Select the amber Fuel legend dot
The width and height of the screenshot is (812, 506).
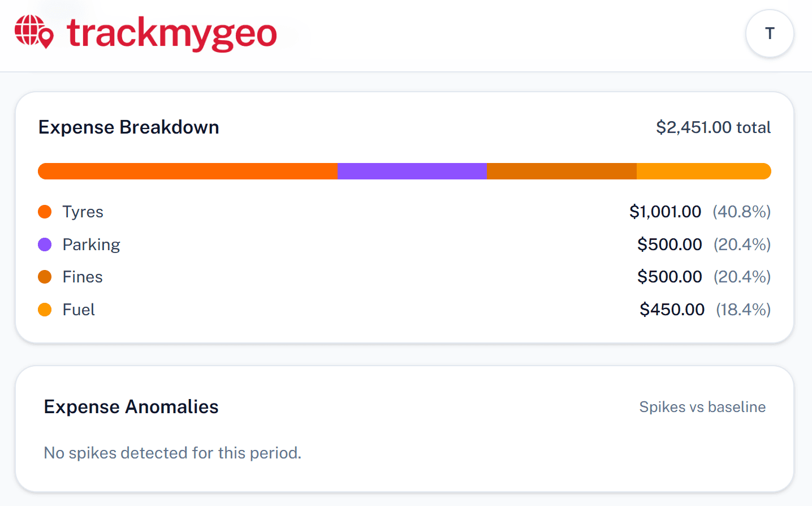click(45, 310)
